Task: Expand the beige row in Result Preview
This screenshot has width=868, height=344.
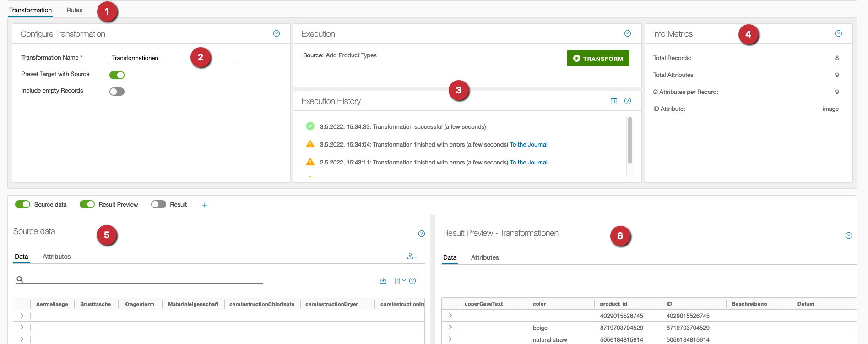Action: (x=450, y=328)
